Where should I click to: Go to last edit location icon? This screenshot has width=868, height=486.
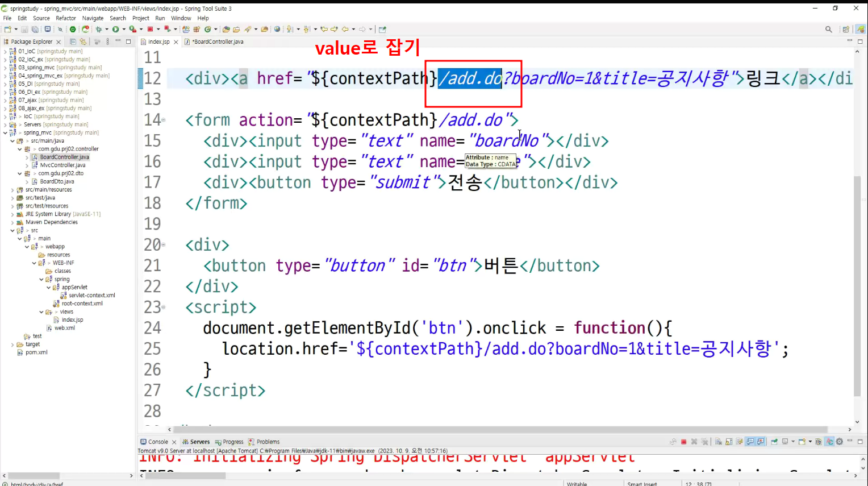[x=323, y=29]
